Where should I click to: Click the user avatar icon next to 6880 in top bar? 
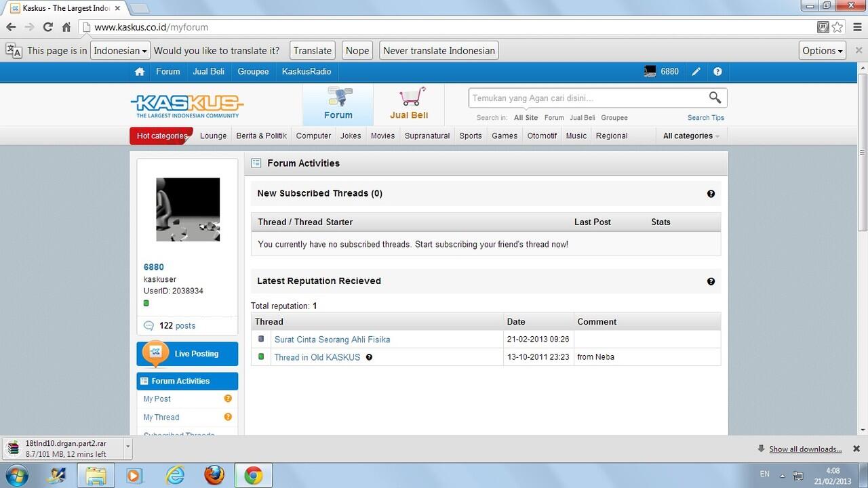coord(650,72)
